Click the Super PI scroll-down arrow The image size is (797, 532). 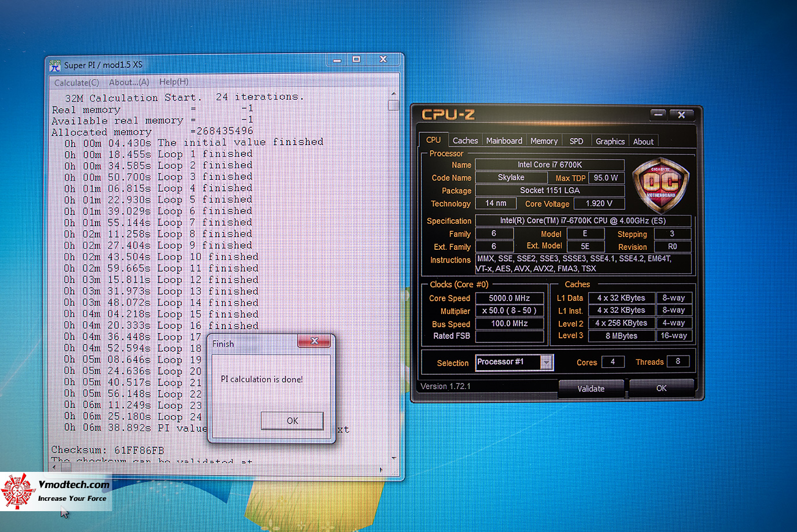pyautogui.click(x=393, y=458)
